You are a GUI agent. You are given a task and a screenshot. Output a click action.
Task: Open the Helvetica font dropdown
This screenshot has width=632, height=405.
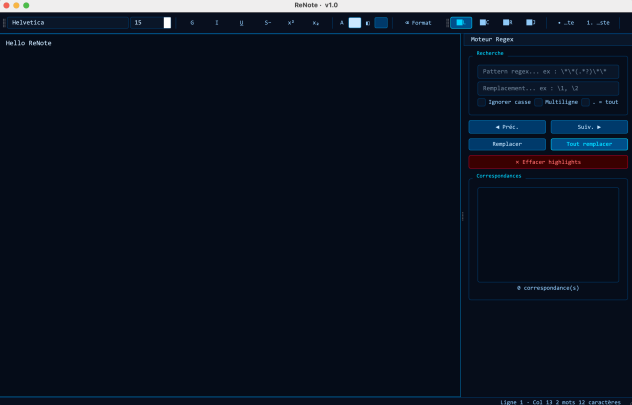click(68, 22)
